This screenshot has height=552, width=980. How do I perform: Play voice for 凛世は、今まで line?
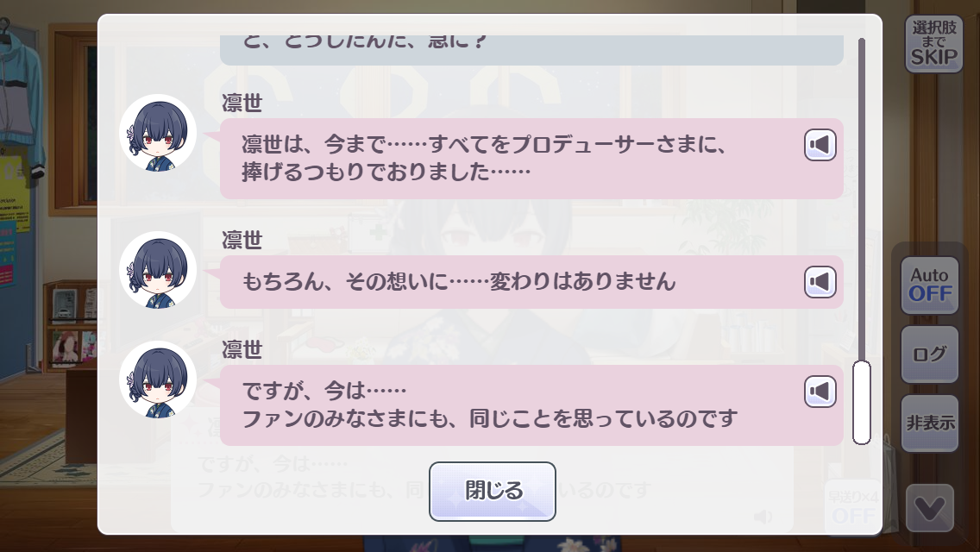click(x=820, y=145)
